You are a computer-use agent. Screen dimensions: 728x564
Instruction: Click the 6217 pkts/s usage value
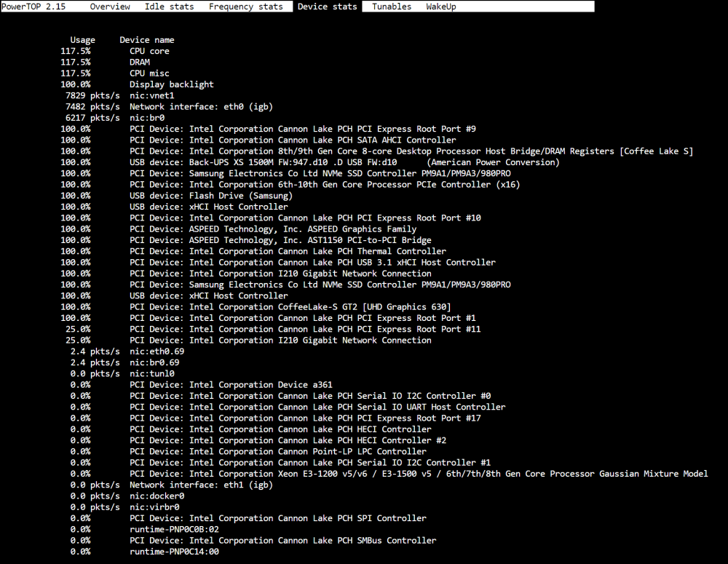point(92,118)
